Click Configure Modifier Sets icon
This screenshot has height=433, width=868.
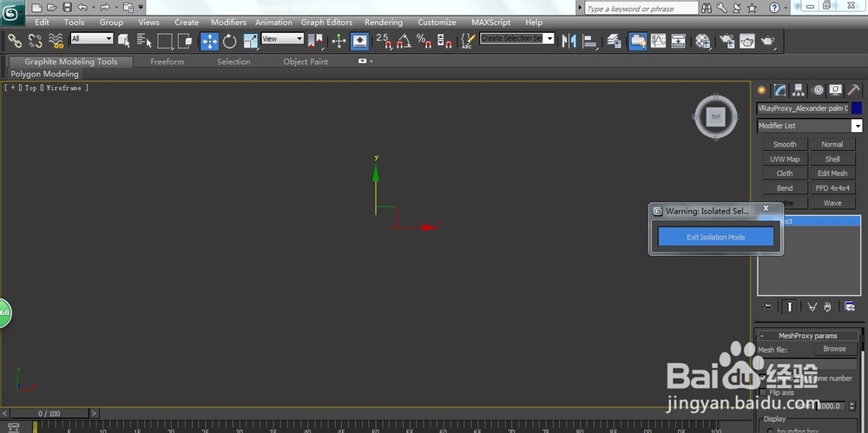click(849, 306)
